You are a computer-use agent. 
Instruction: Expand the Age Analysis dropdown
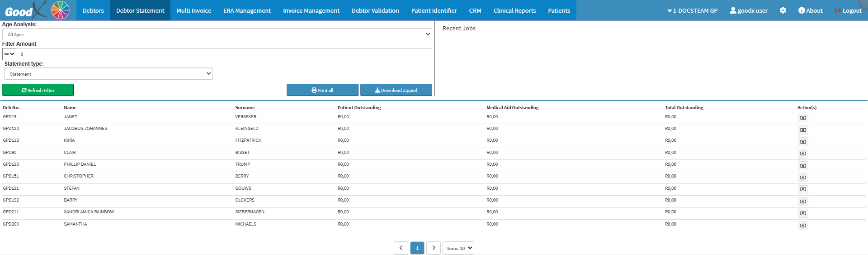pos(217,34)
